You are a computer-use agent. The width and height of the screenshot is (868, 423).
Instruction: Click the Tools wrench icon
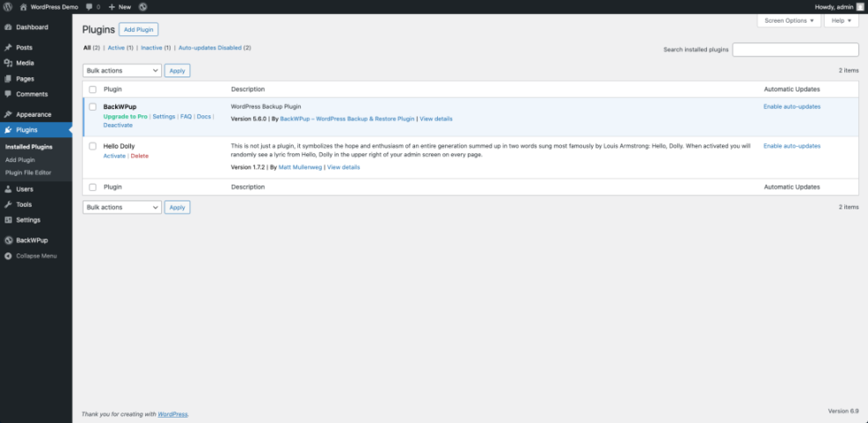[x=8, y=204]
